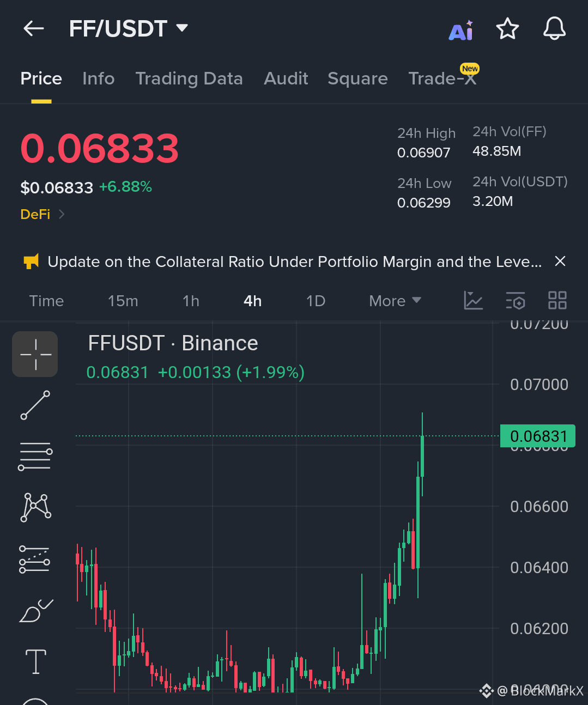588x705 pixels.
Task: Select the brush drawing tool
Action: click(x=36, y=611)
